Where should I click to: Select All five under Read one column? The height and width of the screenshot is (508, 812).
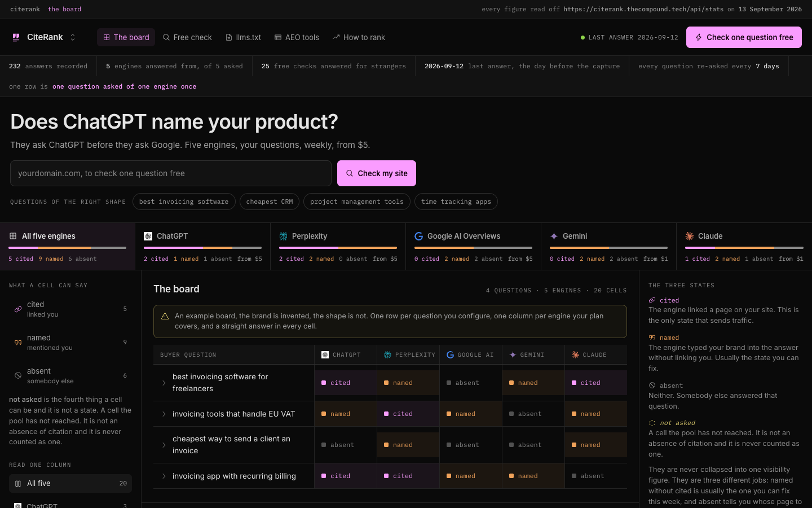(70, 483)
